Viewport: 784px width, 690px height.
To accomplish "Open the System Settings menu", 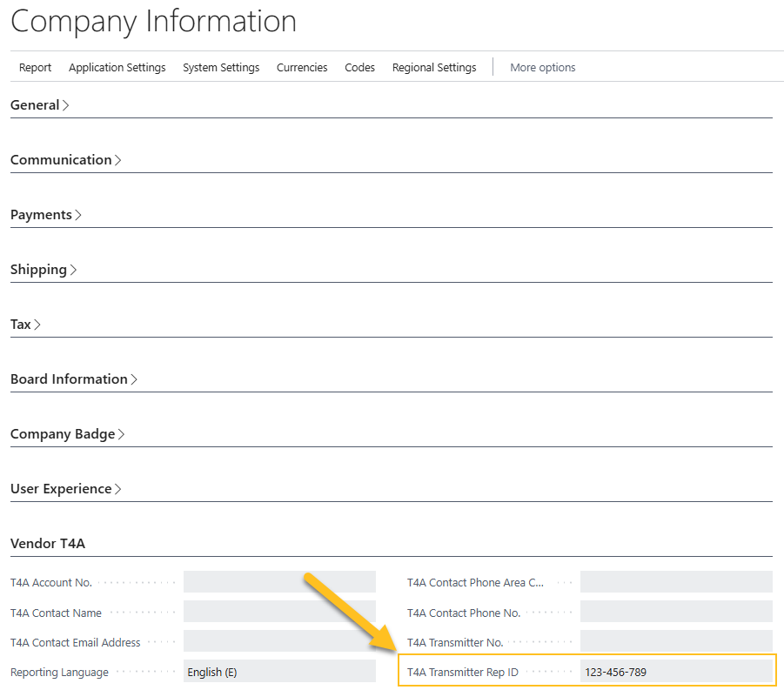I will (x=220, y=67).
